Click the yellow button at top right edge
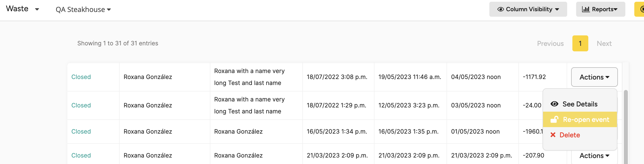Image resolution: width=644 pixels, height=164 pixels. 639,9
